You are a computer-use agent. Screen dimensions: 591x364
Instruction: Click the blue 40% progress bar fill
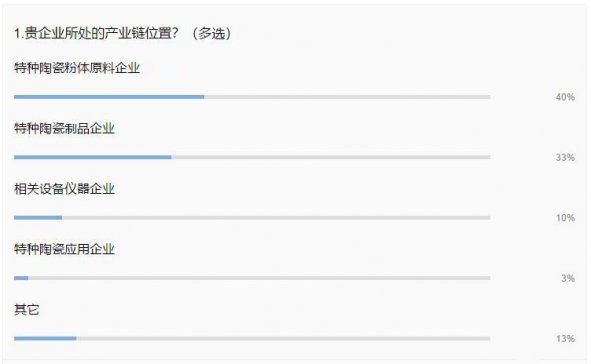pyautogui.click(x=109, y=97)
